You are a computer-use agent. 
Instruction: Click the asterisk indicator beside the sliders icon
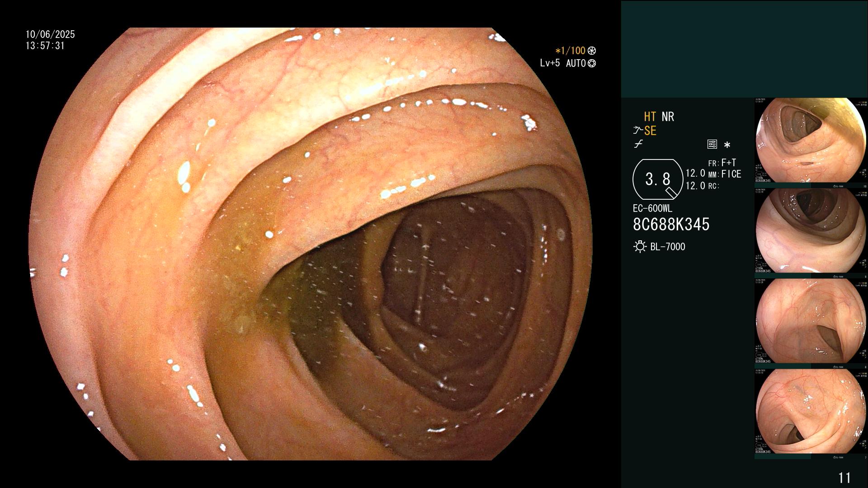[727, 145]
